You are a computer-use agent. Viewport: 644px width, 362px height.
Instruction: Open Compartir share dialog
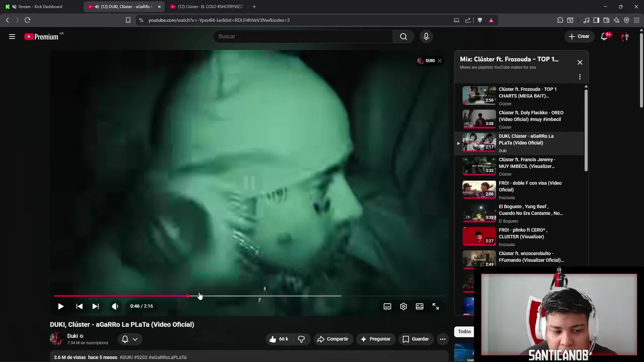pos(333,339)
